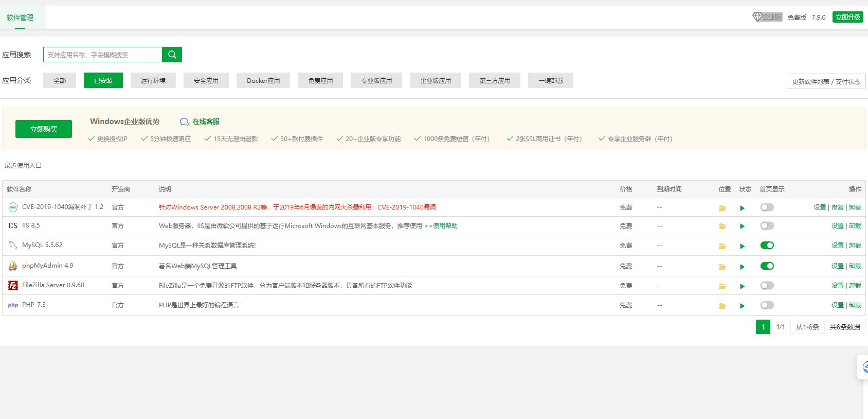Filter by 免费应用 category
Image resolution: width=868 pixels, height=419 pixels.
320,80
